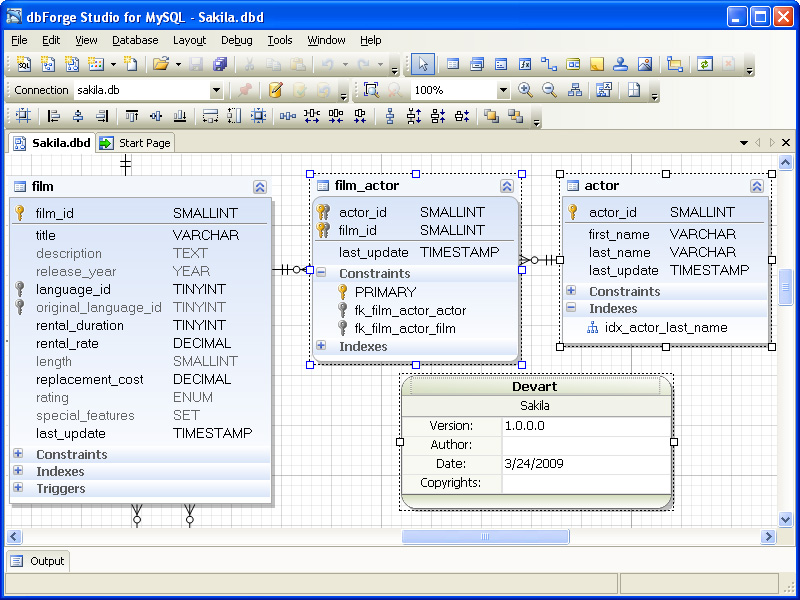The width and height of the screenshot is (800, 600).
Task: Click the New Relation connector tool
Action: tap(549, 64)
